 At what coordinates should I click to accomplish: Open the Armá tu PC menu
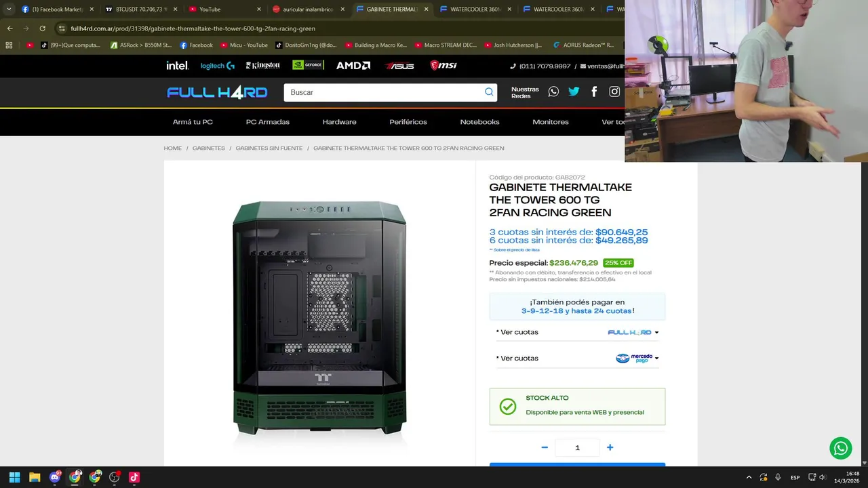[x=193, y=122]
